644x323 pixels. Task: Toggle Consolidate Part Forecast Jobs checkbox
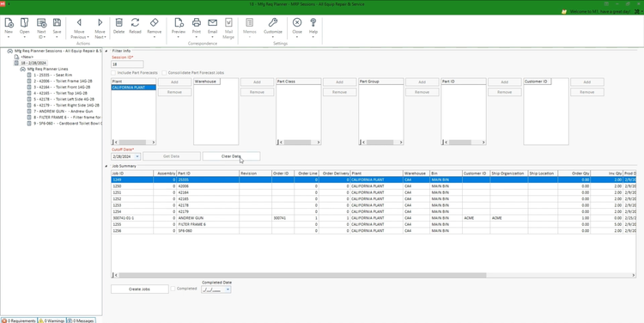164,73
